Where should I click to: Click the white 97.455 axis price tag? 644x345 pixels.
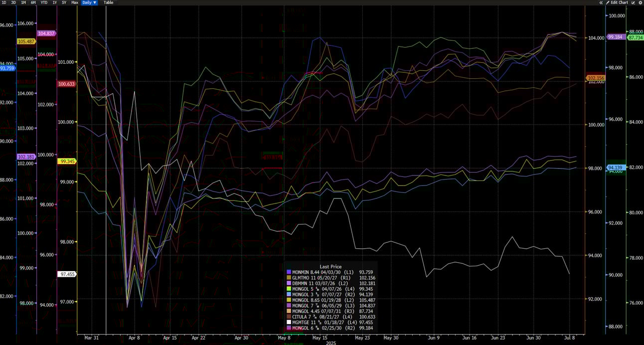[x=67, y=274]
